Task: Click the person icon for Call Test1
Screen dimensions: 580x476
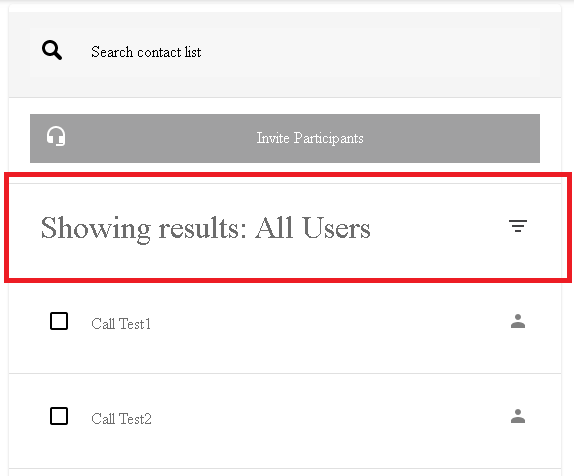Action: 518,321
